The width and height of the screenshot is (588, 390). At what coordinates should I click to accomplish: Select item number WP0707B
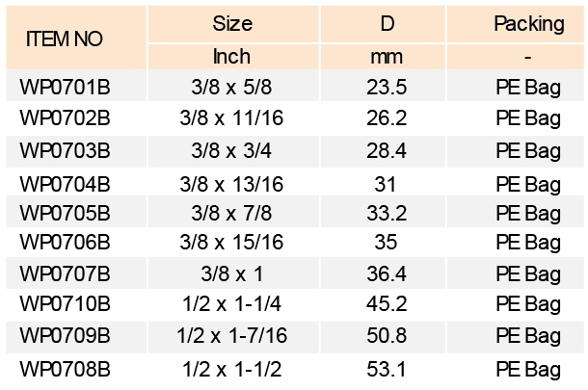point(65,274)
